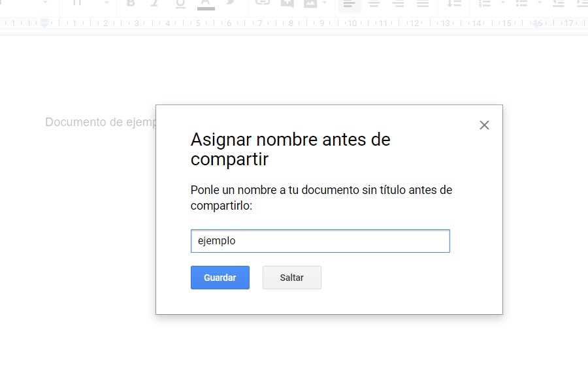Click the insert image icon
Image resolution: width=588 pixels, height=386 pixels.
[310, 3]
